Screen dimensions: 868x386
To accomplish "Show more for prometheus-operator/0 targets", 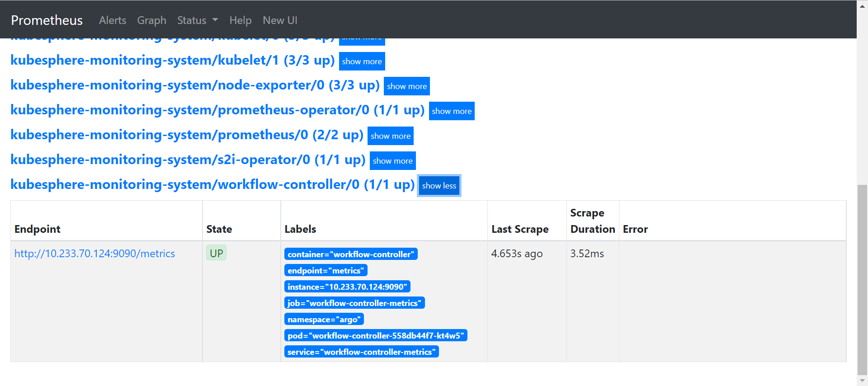I will pyautogui.click(x=452, y=111).
